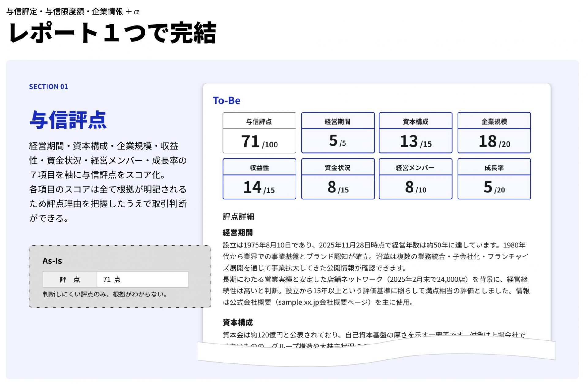Click the 与信評点 71/100 score card
The height and width of the screenshot is (387, 588).
click(259, 132)
